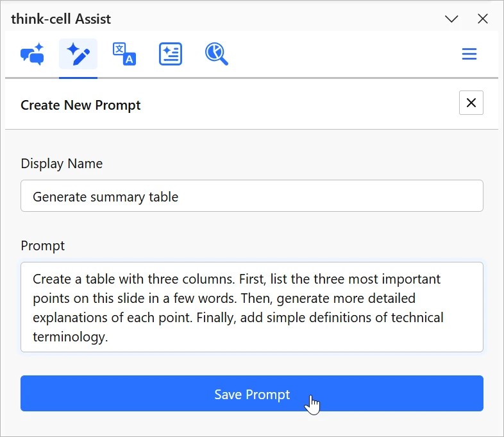504x437 pixels.
Task: Place cursor after 'Generate summary table' text
Action: coord(179,197)
